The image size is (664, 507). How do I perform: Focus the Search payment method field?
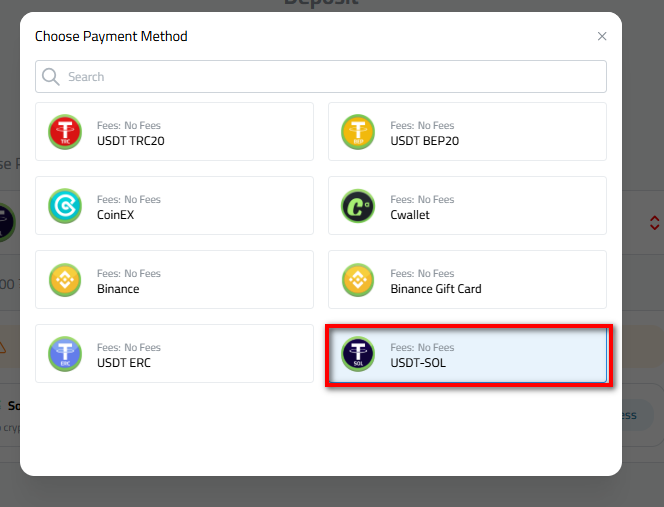[x=321, y=77]
